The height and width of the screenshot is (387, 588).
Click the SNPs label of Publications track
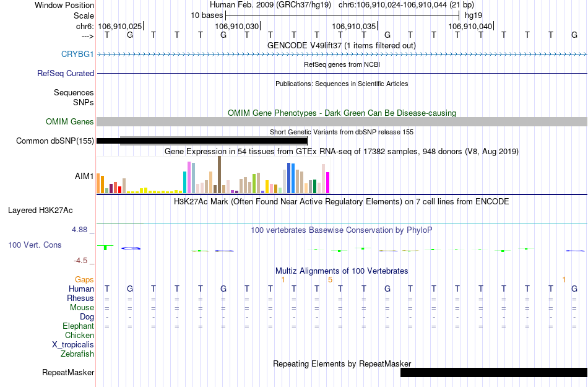click(84, 102)
